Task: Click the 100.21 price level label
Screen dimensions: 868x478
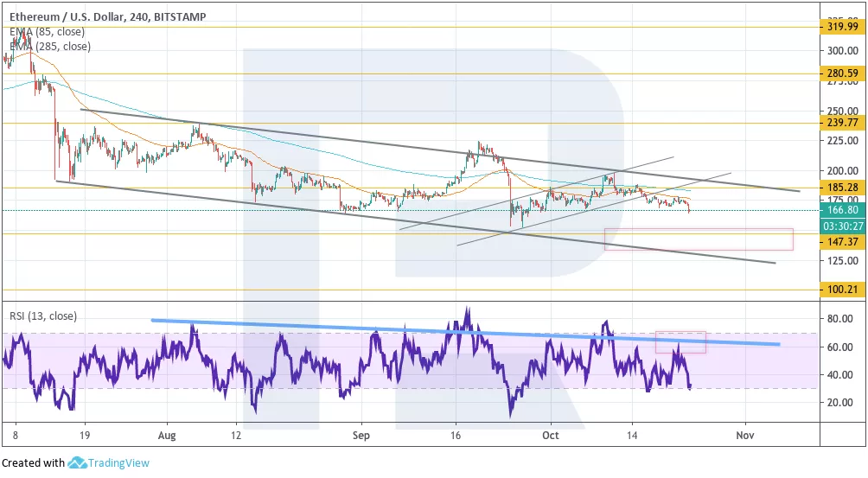Action: pyautogui.click(x=841, y=290)
